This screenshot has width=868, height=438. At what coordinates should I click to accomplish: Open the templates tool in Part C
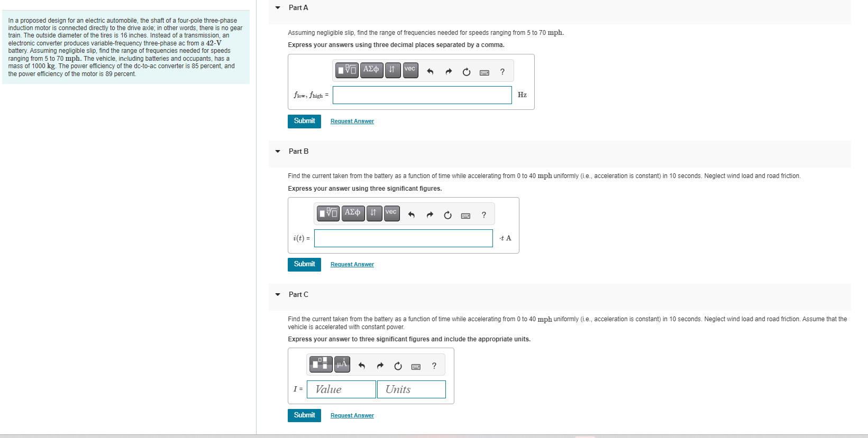pyautogui.click(x=321, y=364)
